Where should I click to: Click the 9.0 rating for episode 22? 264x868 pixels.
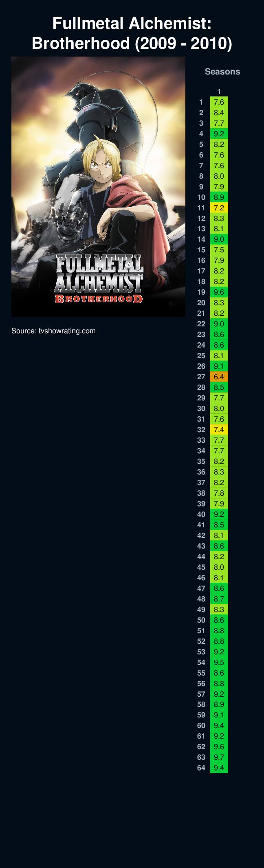pos(219,324)
